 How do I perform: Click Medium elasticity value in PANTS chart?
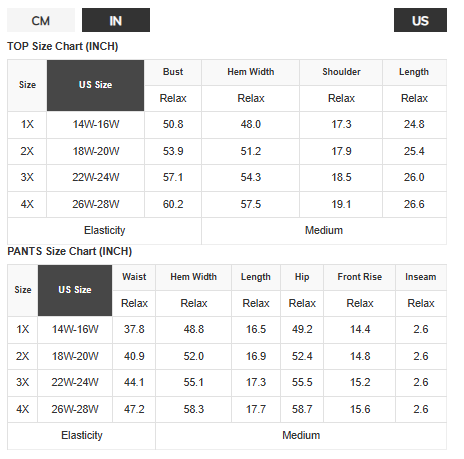click(301, 436)
